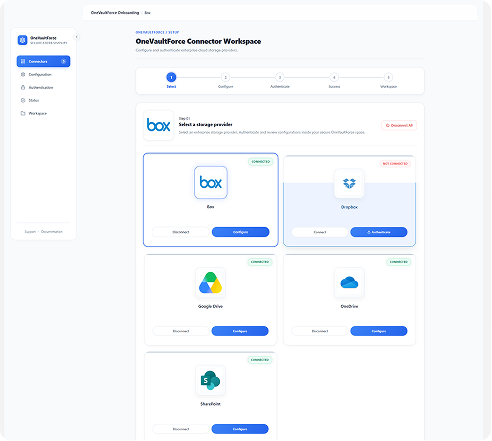The width and height of the screenshot is (492, 441).
Task: Click the Dropbox logo icon
Action: (x=349, y=183)
